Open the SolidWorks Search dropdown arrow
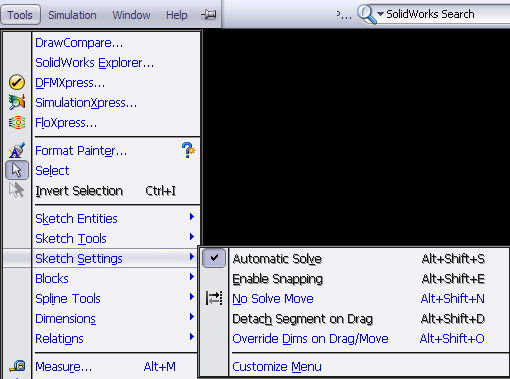Screen dimensions: 510x379 coord(380,14)
